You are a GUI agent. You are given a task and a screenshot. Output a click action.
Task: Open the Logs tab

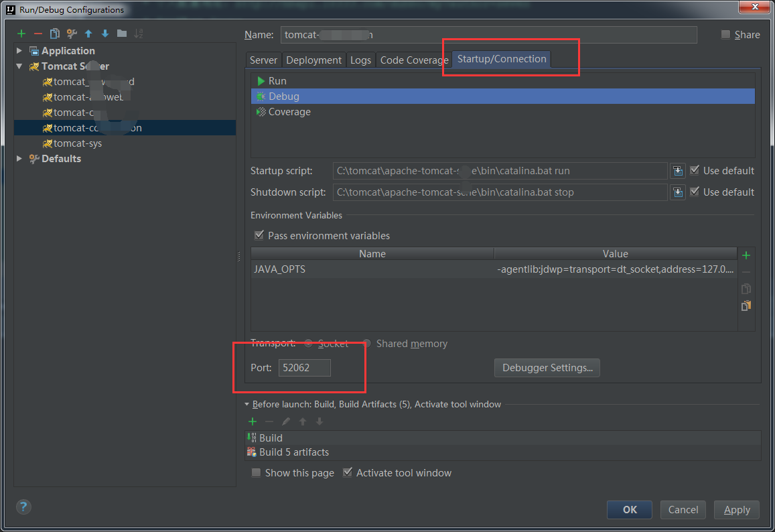pyautogui.click(x=360, y=60)
